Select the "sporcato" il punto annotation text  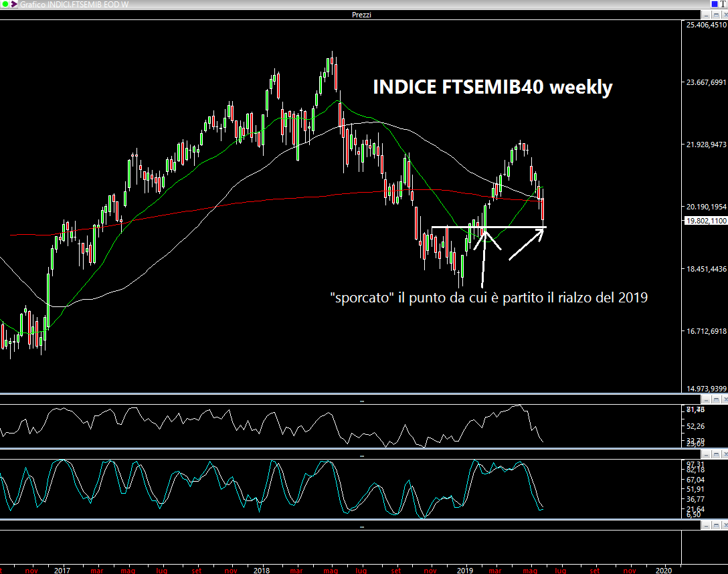(488, 297)
